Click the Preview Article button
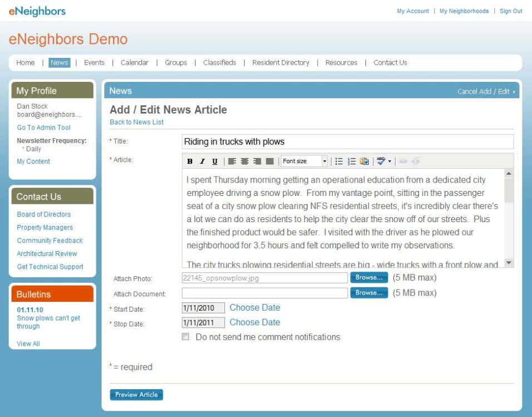Viewport: 532px width, 417px height. tap(136, 395)
